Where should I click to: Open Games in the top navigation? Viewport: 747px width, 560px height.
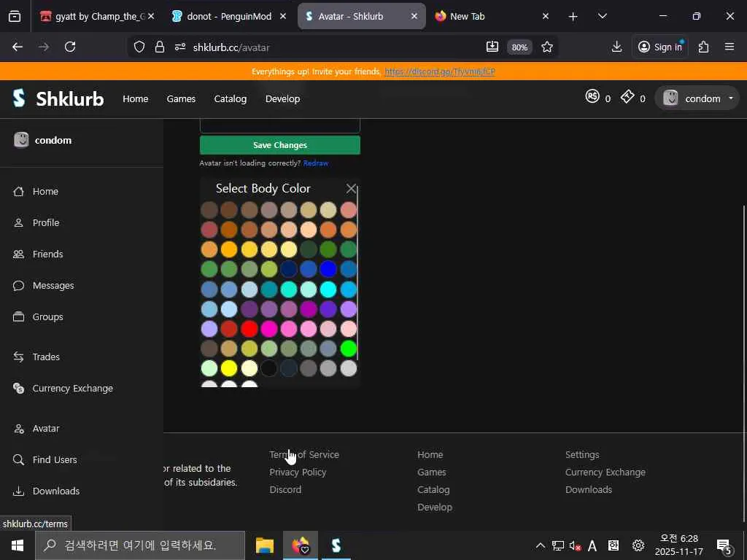(181, 98)
